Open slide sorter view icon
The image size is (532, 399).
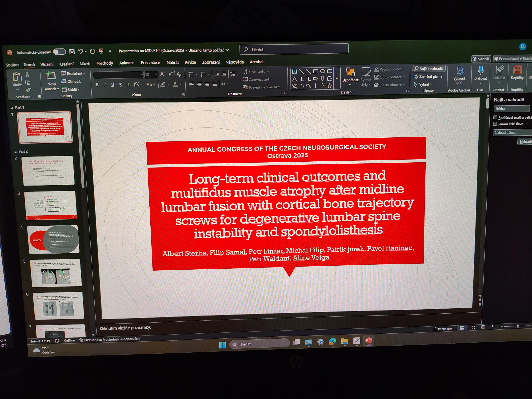pyautogui.click(x=473, y=327)
